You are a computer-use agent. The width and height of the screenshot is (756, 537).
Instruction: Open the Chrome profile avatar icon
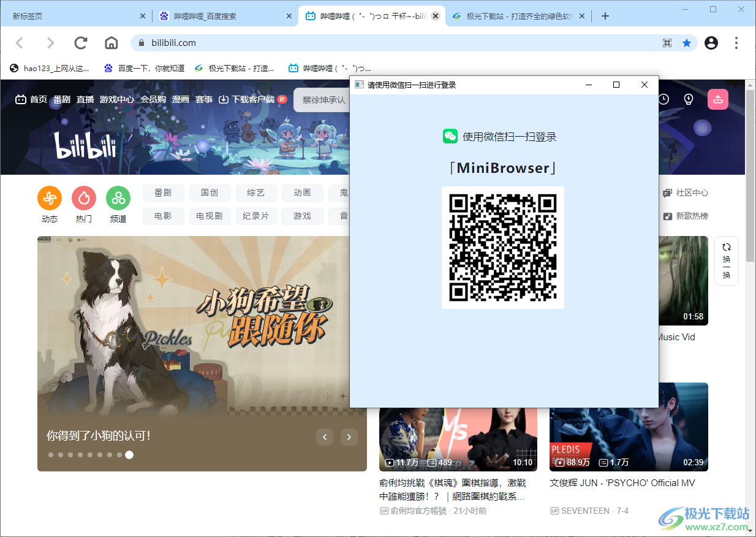(711, 43)
